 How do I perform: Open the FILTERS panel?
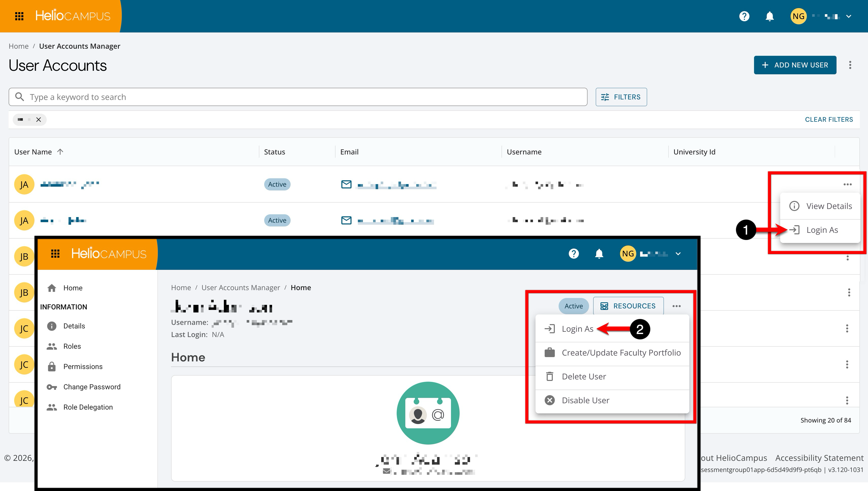(621, 97)
